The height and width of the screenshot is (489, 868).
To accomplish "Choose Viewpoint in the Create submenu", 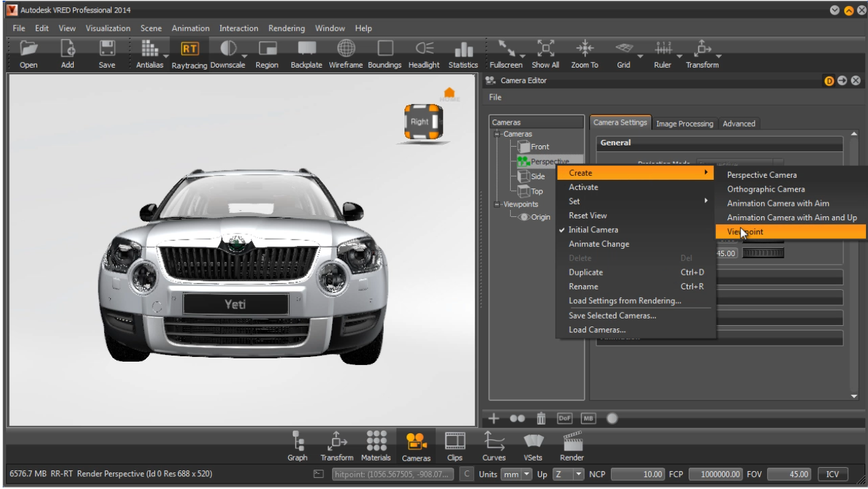I will click(791, 232).
